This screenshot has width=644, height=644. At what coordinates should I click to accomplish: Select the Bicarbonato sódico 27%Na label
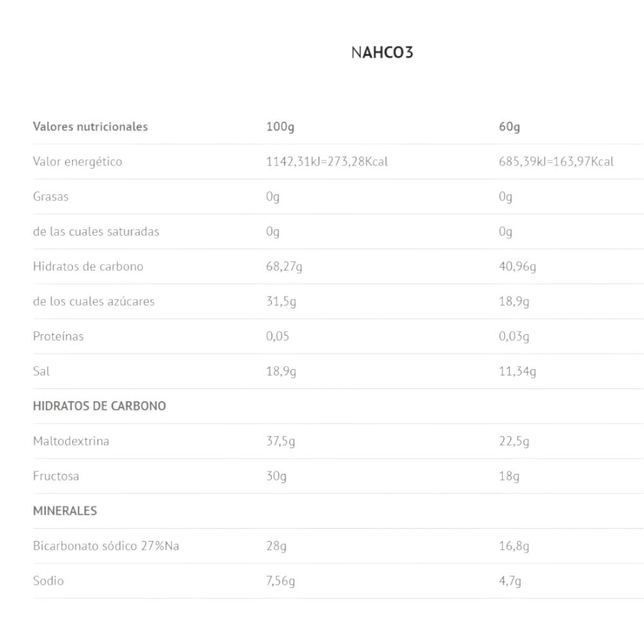(106, 546)
